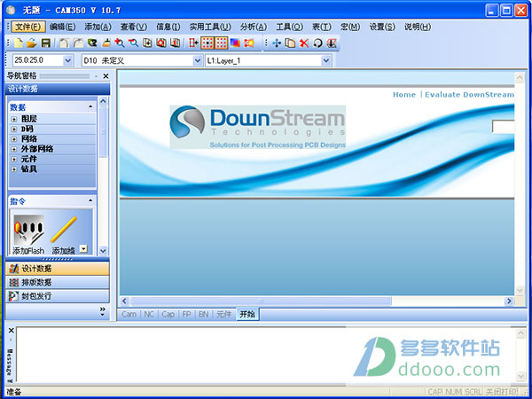532x399 pixels.
Task: Switch to the 开始 tab
Action: (247, 315)
